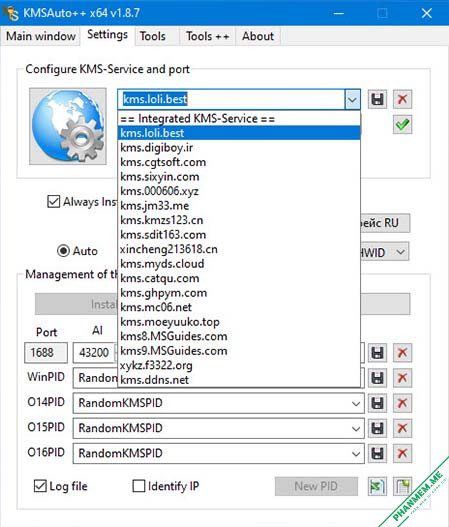Pick kms.cgtsoft.com from the list
The height and width of the screenshot is (527, 449).
239,162
